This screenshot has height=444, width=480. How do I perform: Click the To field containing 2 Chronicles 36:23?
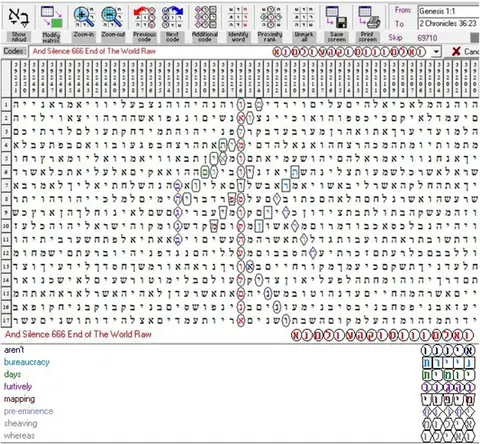[x=449, y=23]
